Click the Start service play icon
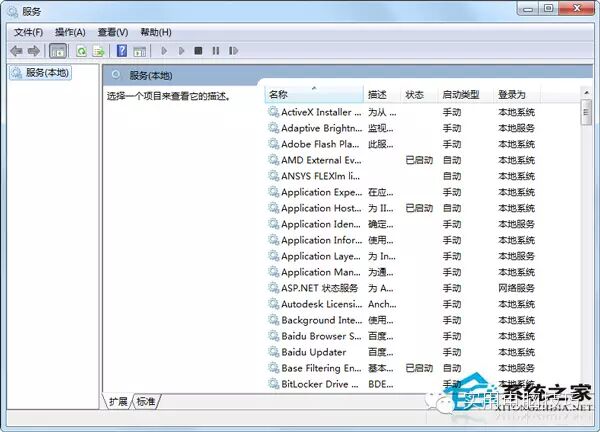600x432 pixels. tap(164, 51)
